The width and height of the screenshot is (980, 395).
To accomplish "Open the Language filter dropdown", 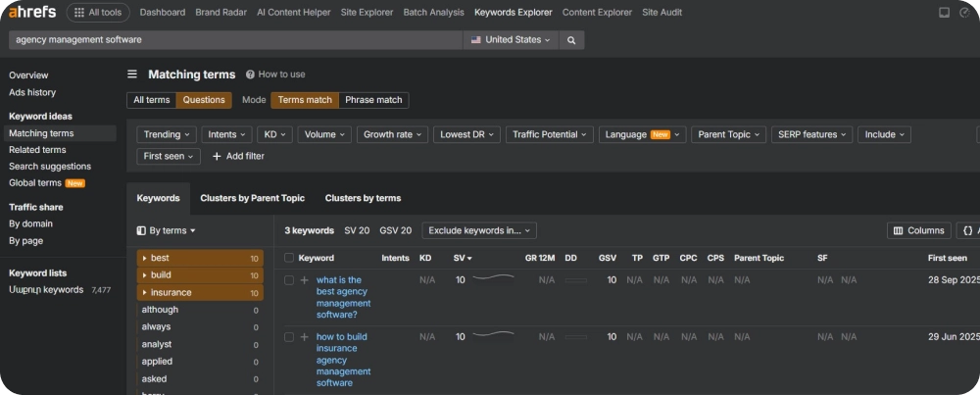I will pyautogui.click(x=643, y=134).
